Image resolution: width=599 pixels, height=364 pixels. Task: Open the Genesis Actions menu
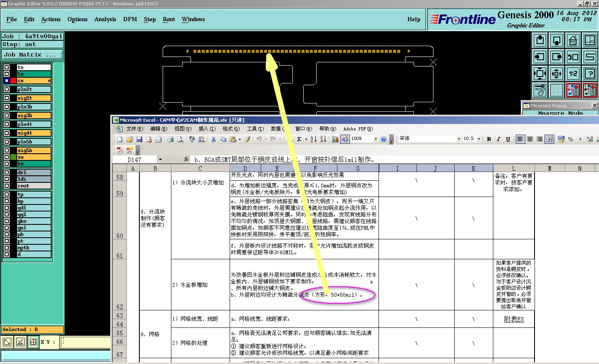tap(51, 19)
